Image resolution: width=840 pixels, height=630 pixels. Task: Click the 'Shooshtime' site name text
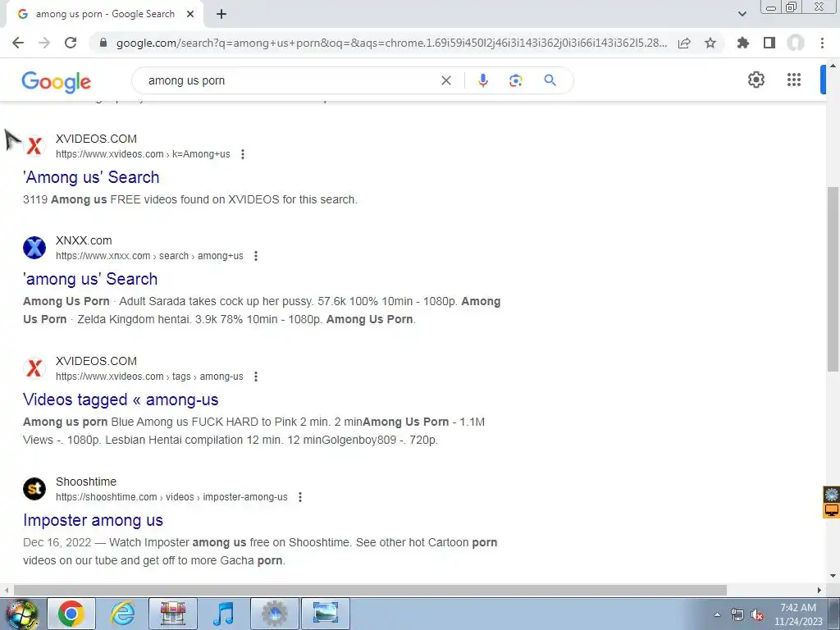85,482
